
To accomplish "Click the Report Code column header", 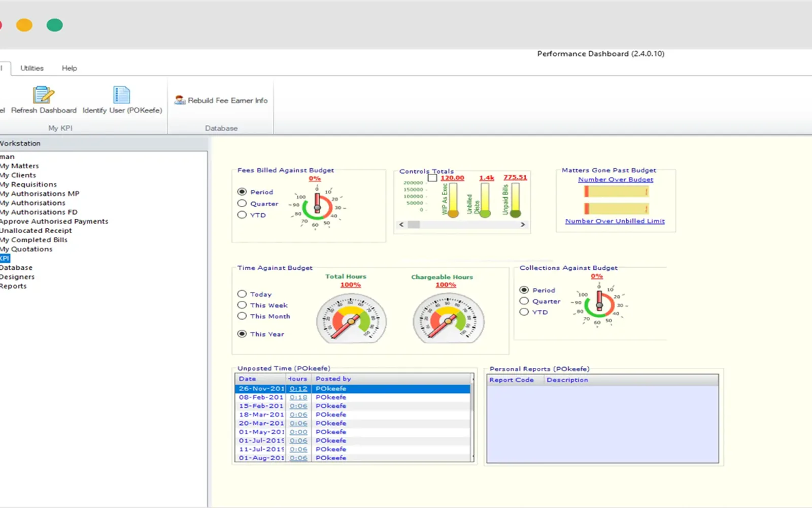I will 516,380.
